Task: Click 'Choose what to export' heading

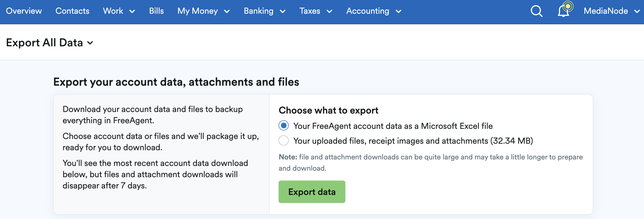Action: point(328,110)
